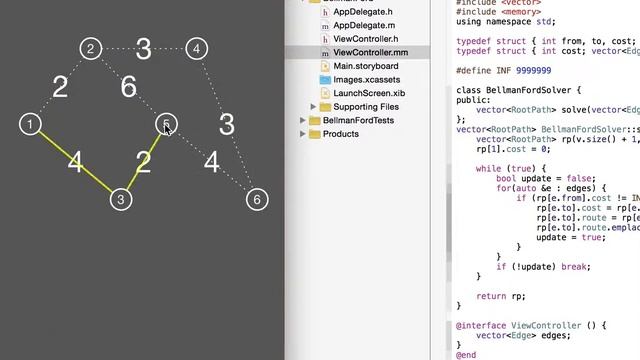The width and height of the screenshot is (640, 360).
Task: Click the '#include <memory>' line
Action: 498,12
